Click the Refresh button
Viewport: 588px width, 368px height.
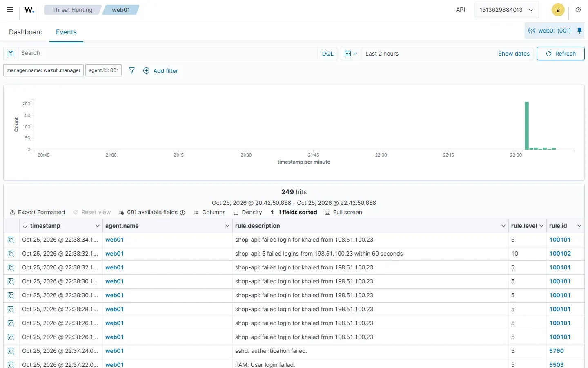(560, 54)
